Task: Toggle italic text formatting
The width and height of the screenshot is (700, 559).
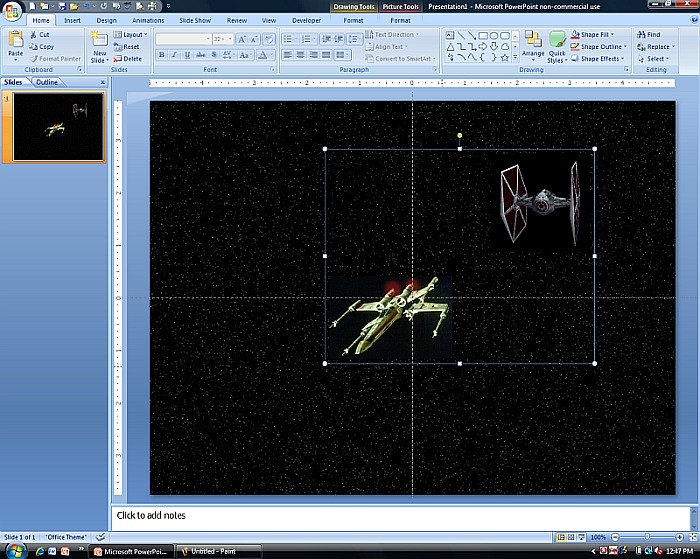Action: tap(174, 55)
